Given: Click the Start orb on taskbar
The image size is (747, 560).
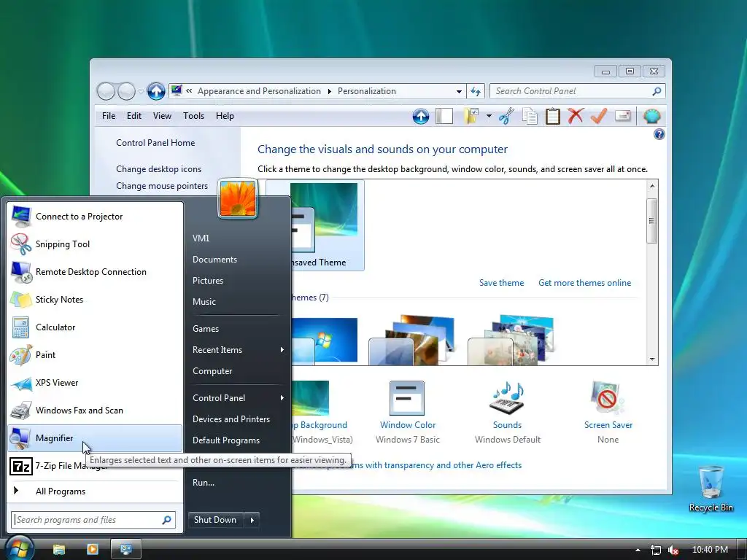Looking at the screenshot, I should click(x=19, y=548).
